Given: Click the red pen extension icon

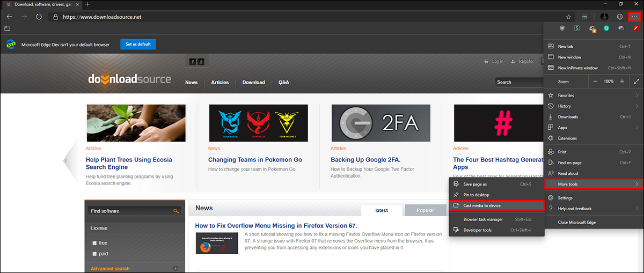Looking at the screenshot, I should 635,28.
